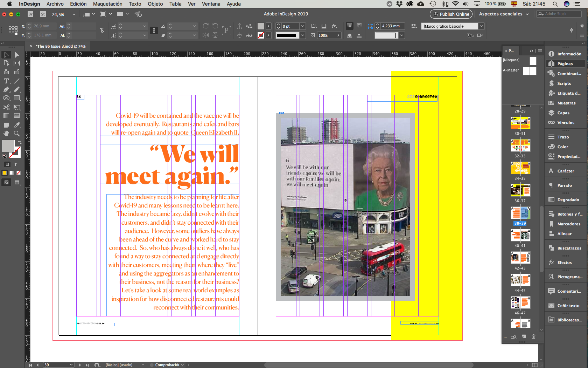Viewport: 588px width, 368px height.
Task: Toggle no text wrap option
Action: click(349, 26)
